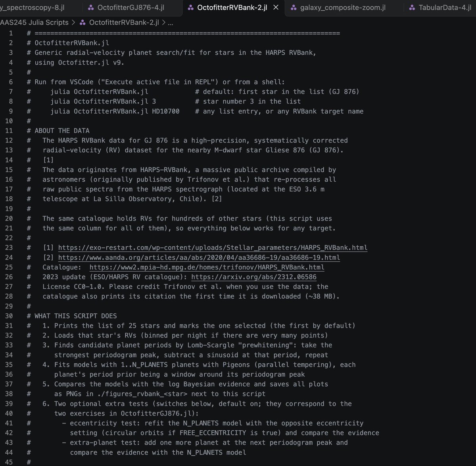Click the 'OctofitterRVBank.jl' title comment on line 2

[72, 43]
